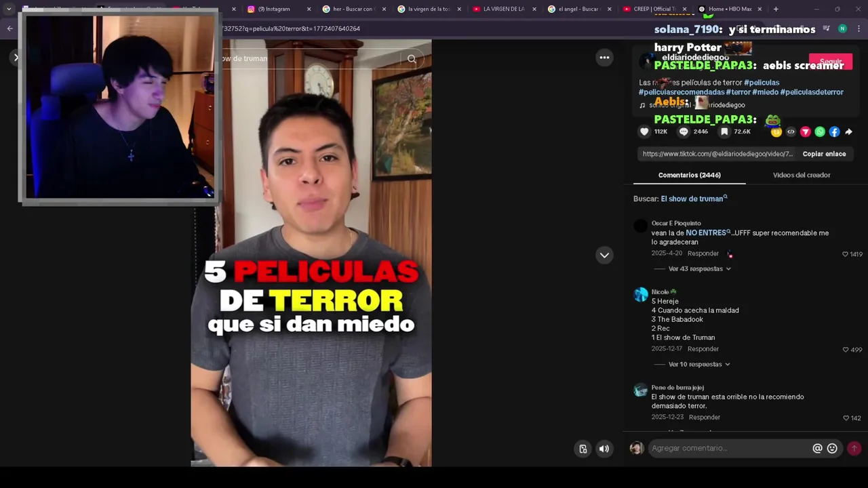Click the browser back arrow
Image resolution: width=868 pixels, height=488 pixels.
tap(9, 28)
